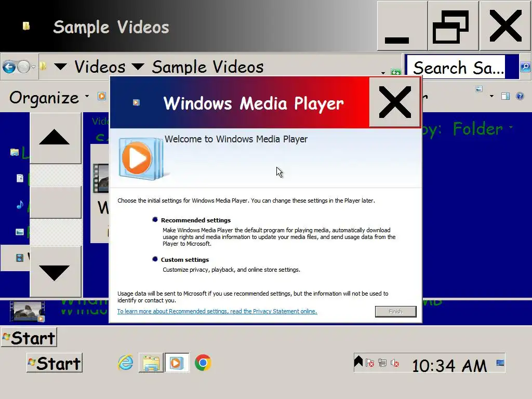Click the blue Help question mark icon
The image size is (532, 399).
click(x=520, y=96)
